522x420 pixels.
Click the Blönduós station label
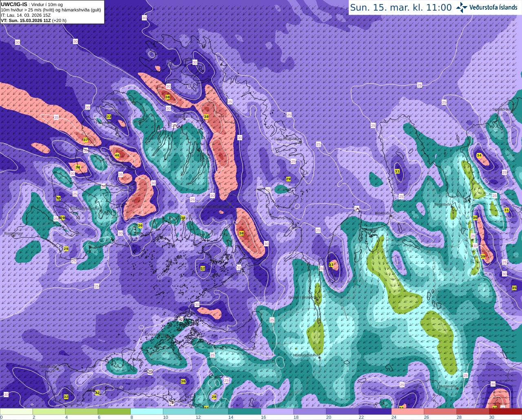[383, 213]
